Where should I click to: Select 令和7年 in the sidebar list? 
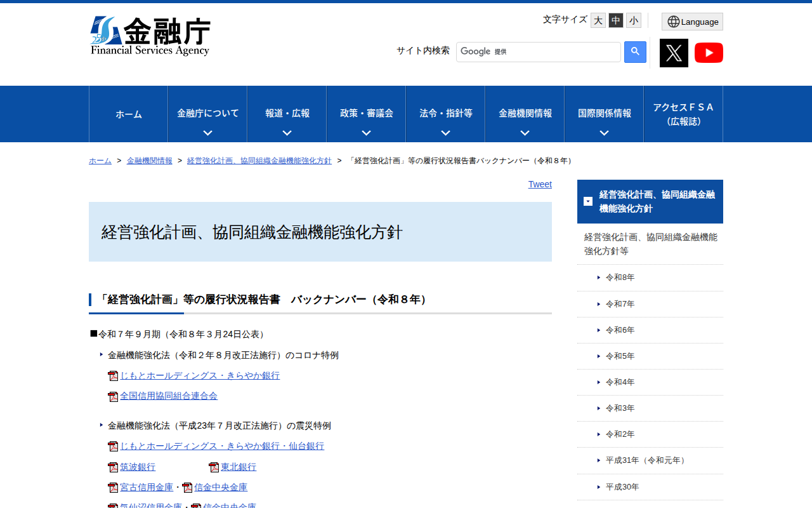(x=620, y=304)
